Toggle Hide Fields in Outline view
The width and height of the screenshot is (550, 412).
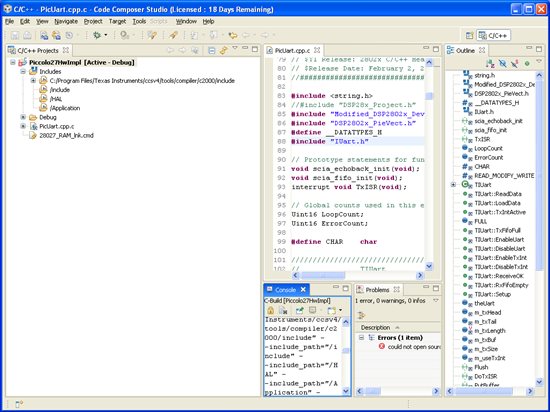tap(503, 63)
